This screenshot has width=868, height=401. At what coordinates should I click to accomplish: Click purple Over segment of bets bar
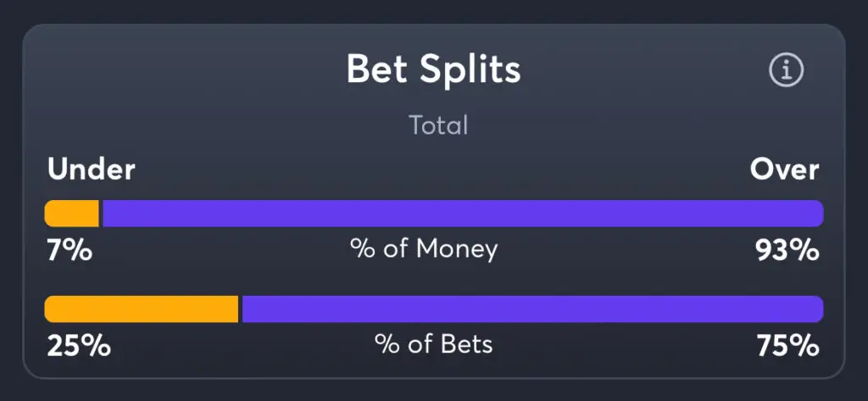[x=531, y=309]
